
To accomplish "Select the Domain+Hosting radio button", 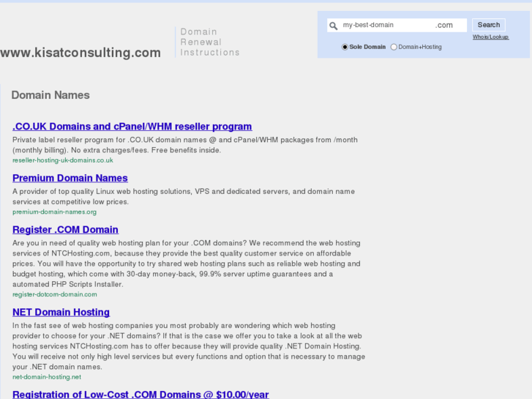I will (394, 47).
